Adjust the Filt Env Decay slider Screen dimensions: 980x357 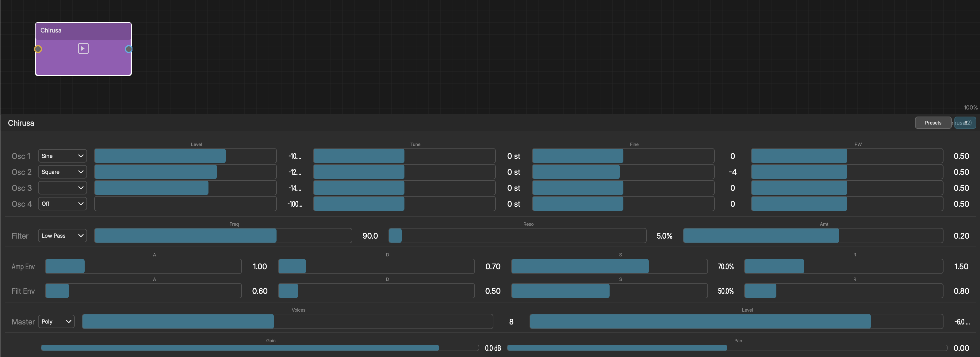376,291
